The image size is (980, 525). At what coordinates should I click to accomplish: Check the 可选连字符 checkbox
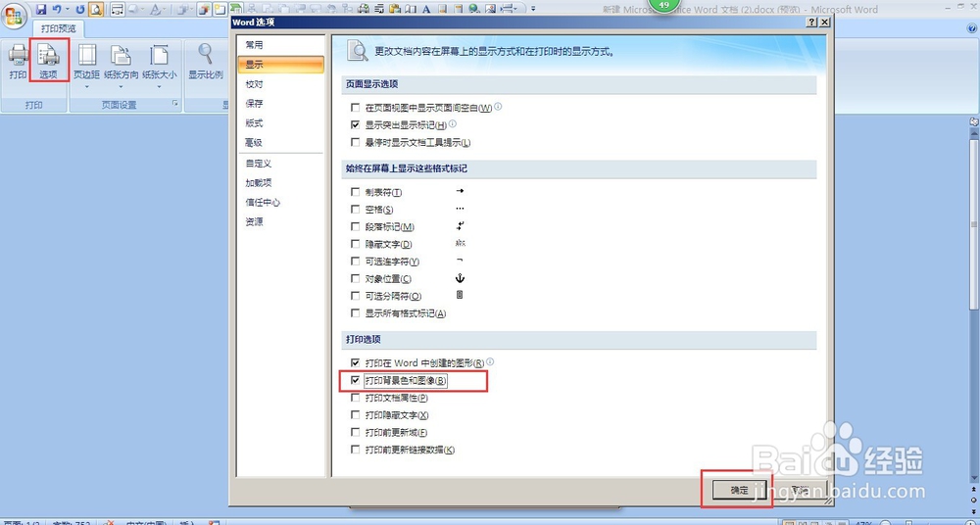355,262
